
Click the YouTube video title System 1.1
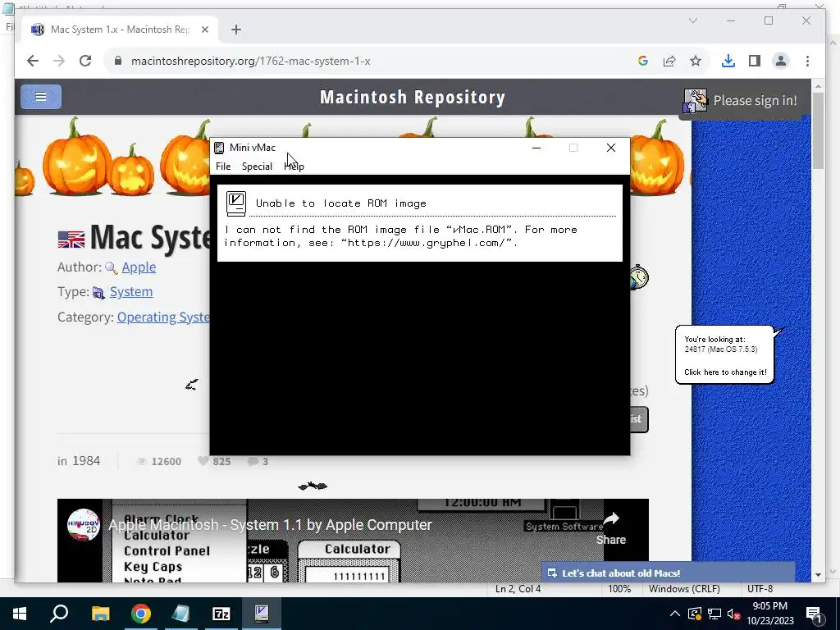tap(270, 524)
